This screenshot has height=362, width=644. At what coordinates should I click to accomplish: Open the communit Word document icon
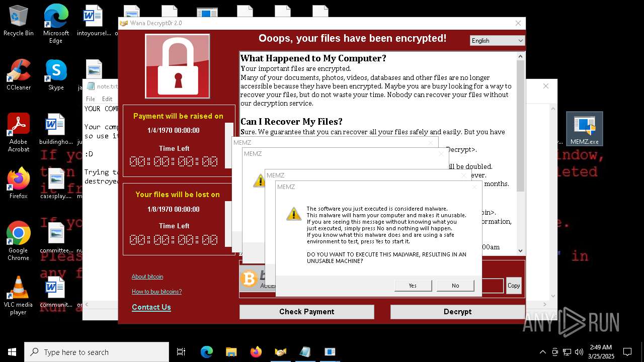[56, 293]
